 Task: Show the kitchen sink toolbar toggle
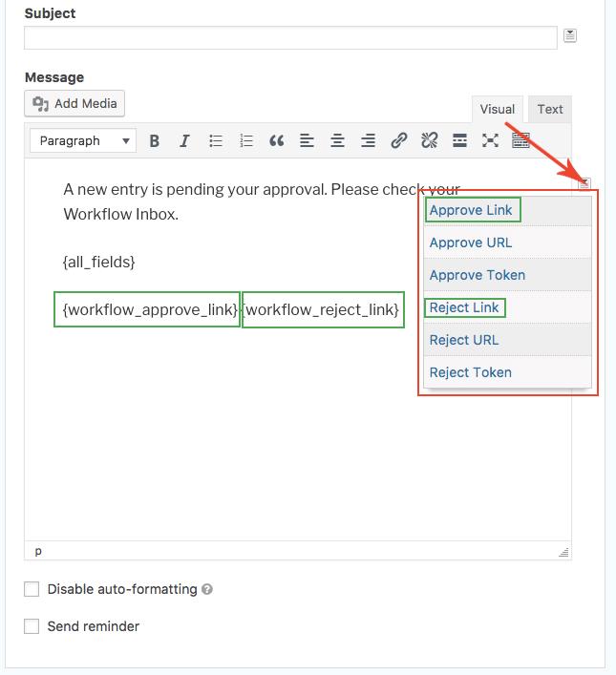(520, 141)
